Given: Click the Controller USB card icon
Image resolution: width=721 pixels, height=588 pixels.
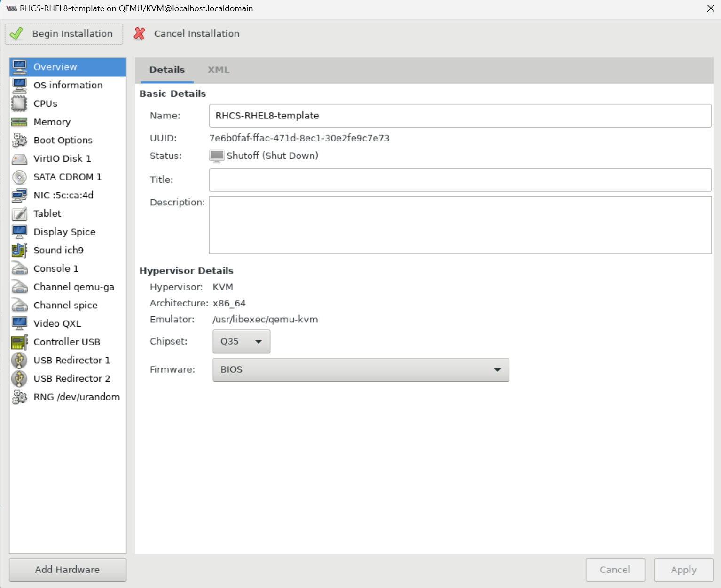Looking at the screenshot, I should click(20, 342).
